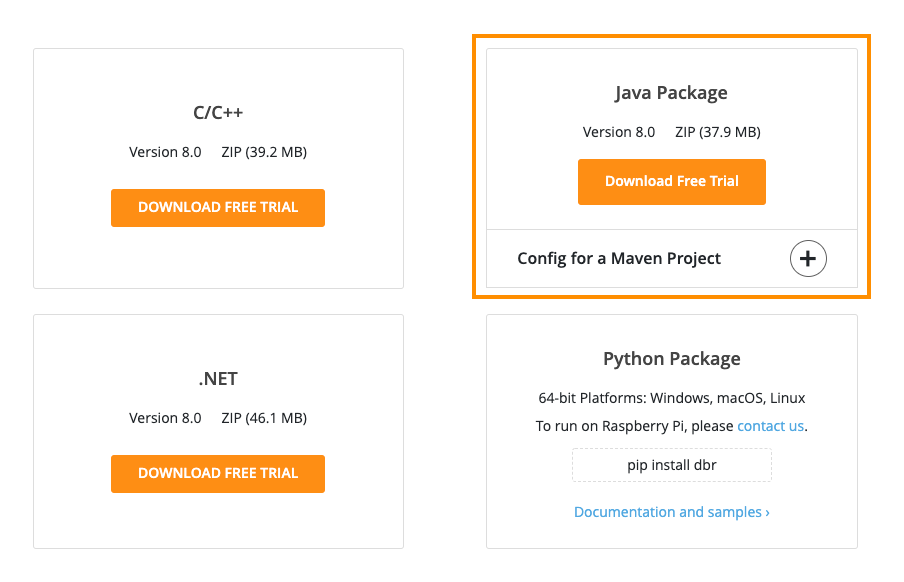904x582 pixels.
Task: Click Version 8.0 in .NET card
Action: [165, 418]
